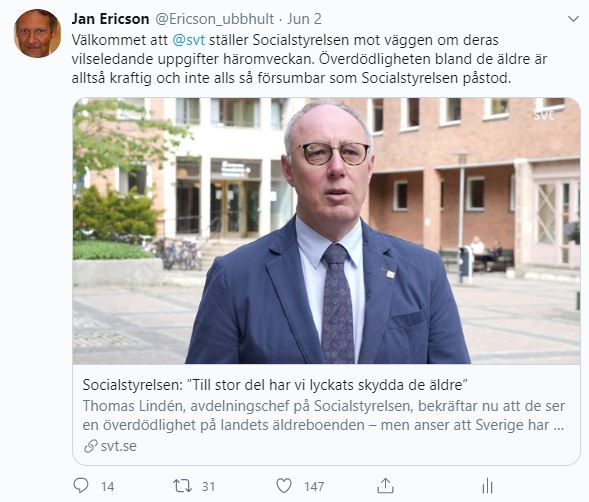589x502 pixels.
Task: Open the svt.se link preview image
Action: (326, 231)
